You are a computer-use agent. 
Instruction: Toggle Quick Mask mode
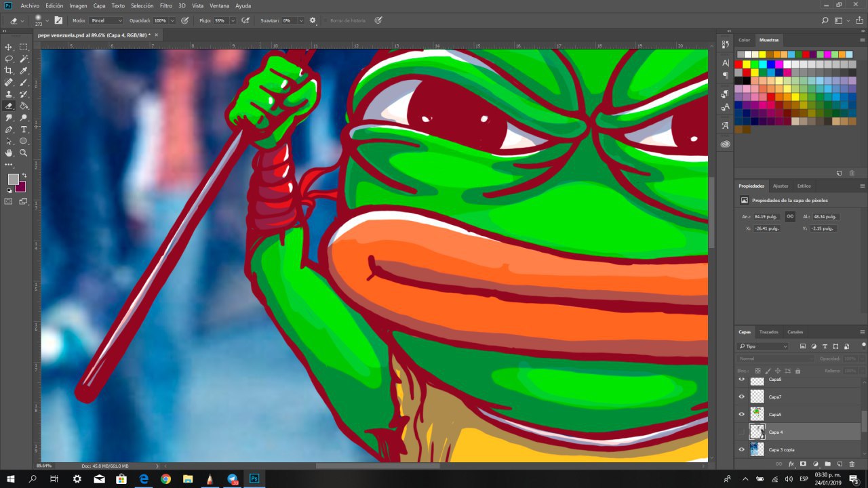(x=9, y=201)
